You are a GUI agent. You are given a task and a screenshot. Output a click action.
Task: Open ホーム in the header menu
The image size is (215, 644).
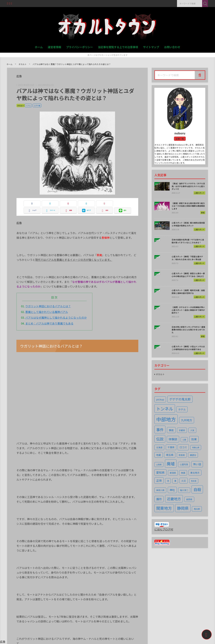(39, 47)
